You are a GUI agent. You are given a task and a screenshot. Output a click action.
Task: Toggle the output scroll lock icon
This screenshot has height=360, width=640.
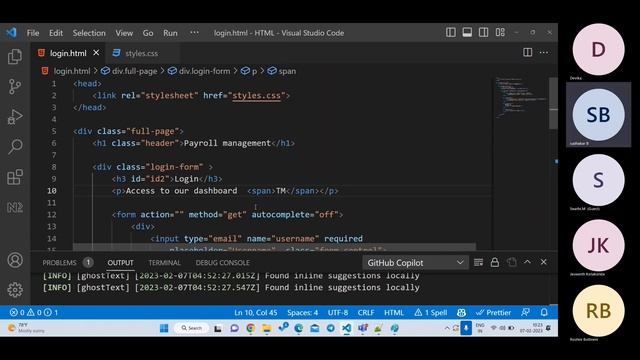click(495, 262)
